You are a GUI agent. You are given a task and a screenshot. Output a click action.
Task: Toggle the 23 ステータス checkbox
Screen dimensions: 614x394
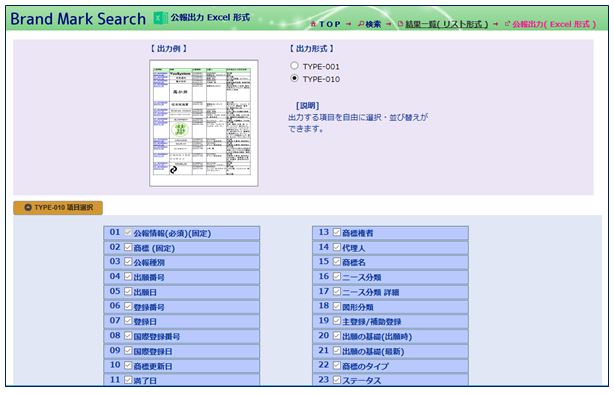[x=337, y=380]
